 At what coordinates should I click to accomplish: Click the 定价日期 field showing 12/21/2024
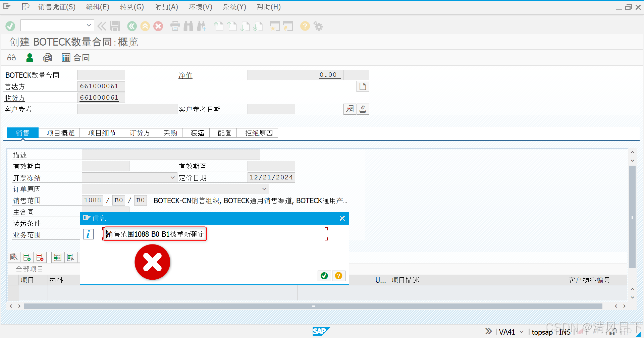tap(271, 177)
